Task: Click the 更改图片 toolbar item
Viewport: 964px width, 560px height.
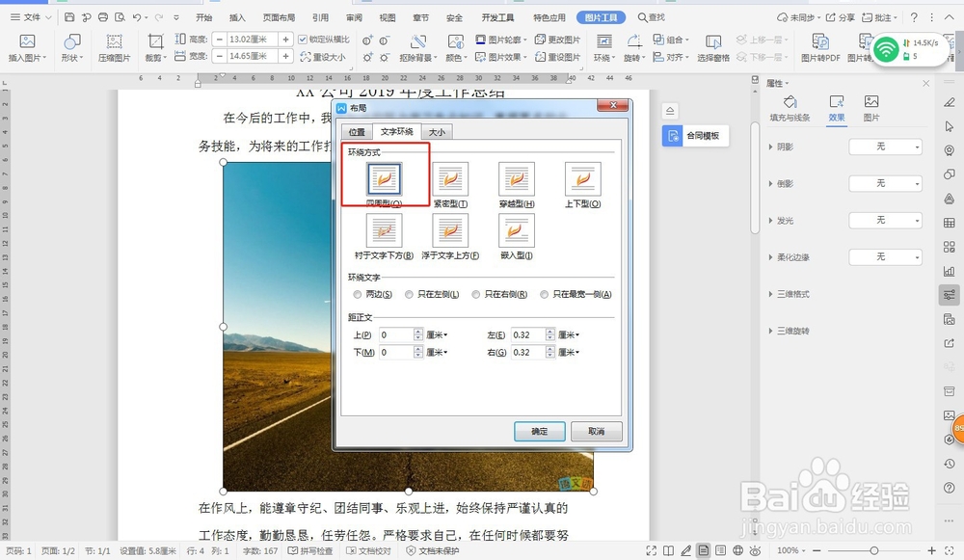Action: 557,40
